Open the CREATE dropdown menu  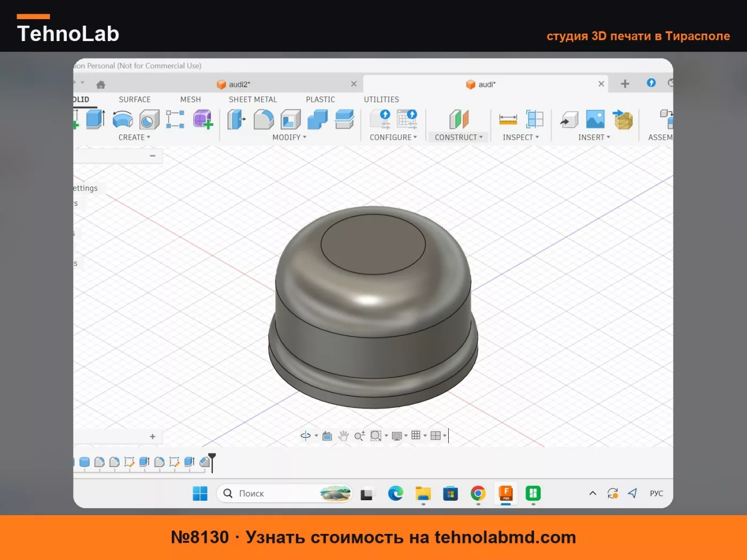(134, 137)
